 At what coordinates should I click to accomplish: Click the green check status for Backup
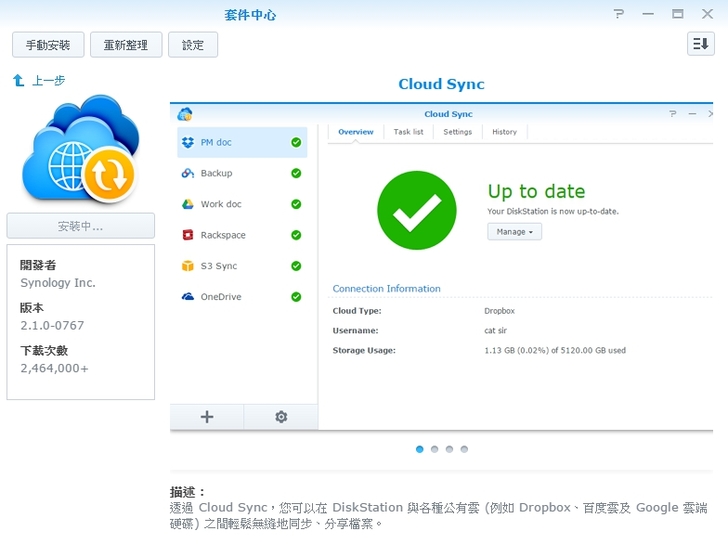coord(296,173)
